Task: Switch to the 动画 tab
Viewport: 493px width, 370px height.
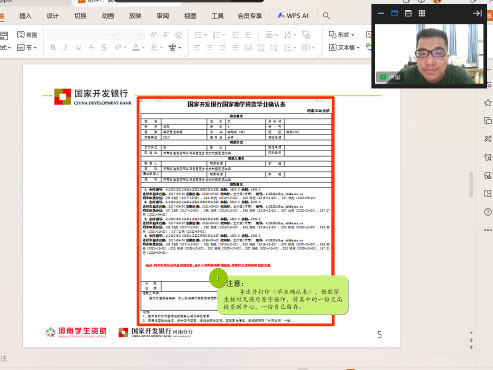Action: [x=108, y=16]
